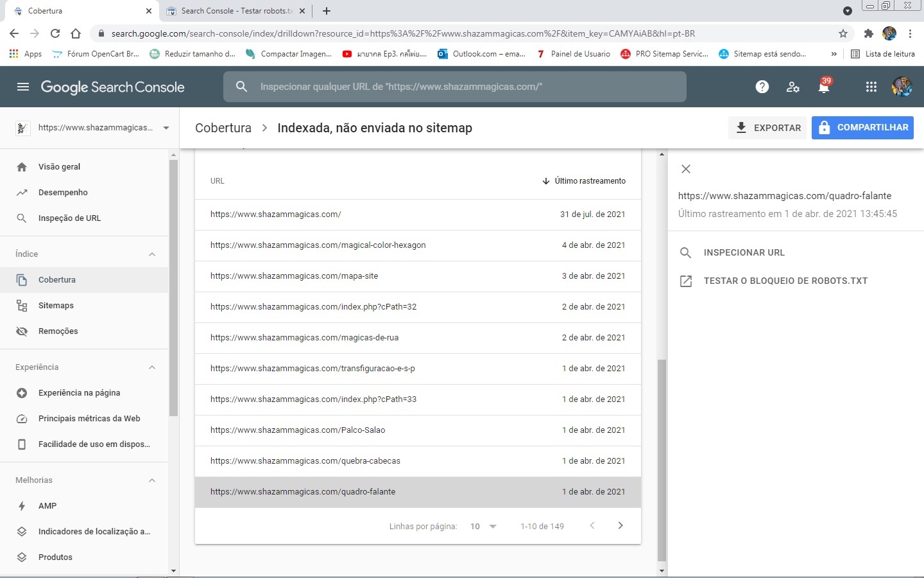Focus the Inspecionar qualquer URL search field
This screenshot has width=924, height=578.
pyautogui.click(x=455, y=87)
